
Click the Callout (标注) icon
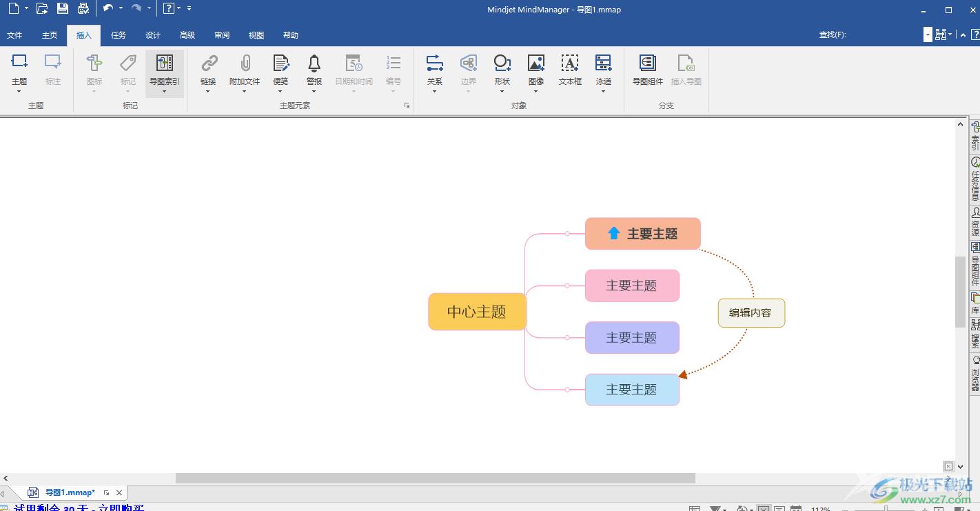53,63
